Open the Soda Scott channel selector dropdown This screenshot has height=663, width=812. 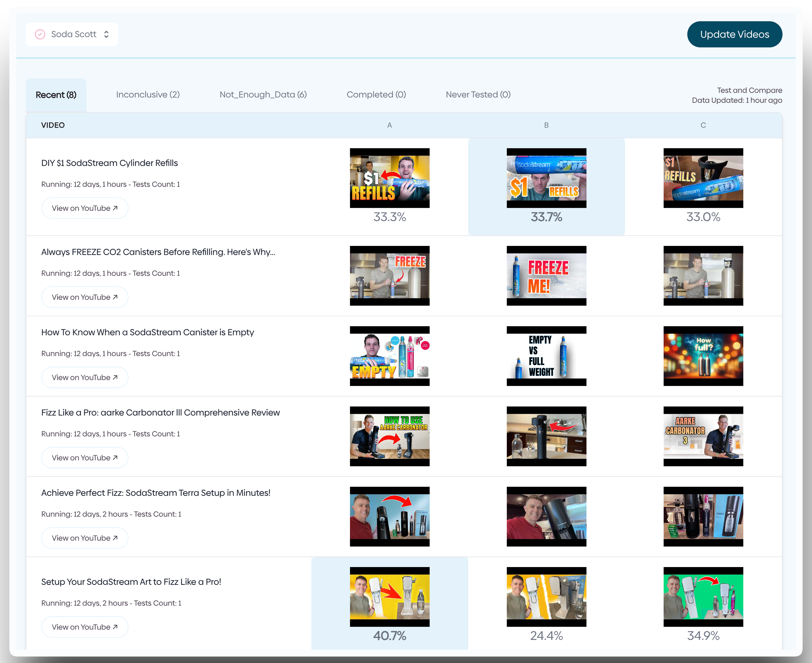72,34
